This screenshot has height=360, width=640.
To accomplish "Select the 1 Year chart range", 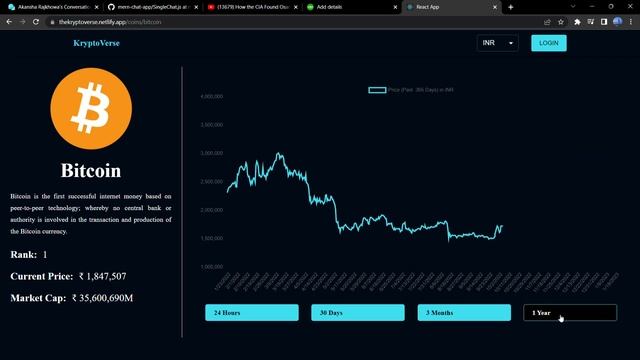I will [570, 313].
